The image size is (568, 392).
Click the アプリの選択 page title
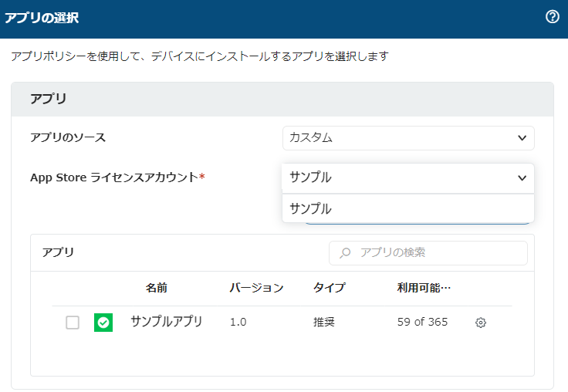point(42,18)
